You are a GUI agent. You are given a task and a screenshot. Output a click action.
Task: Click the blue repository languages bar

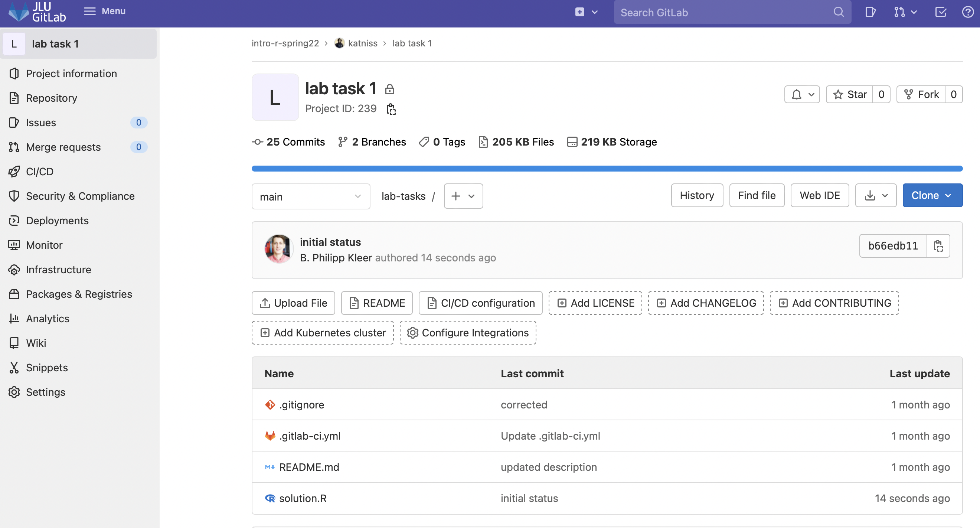coord(607,169)
